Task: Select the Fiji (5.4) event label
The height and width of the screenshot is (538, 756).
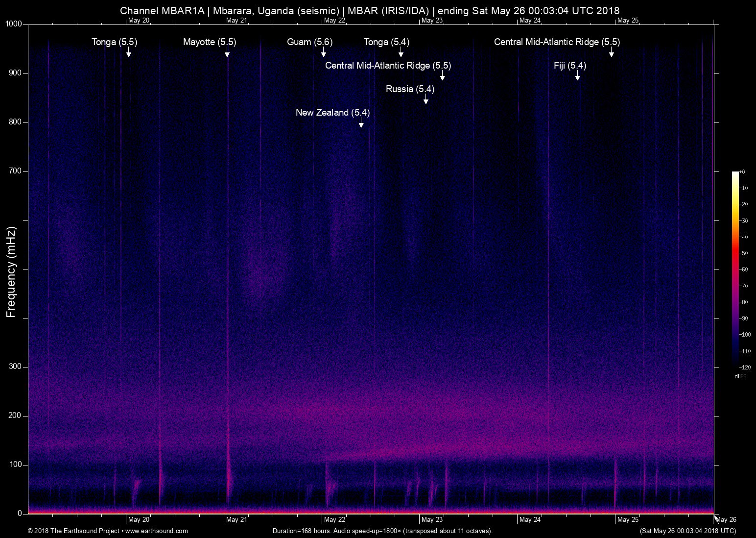Action: click(569, 66)
